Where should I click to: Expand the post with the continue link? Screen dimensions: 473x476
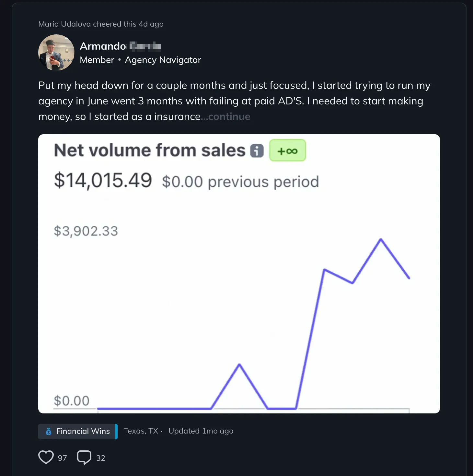pyautogui.click(x=229, y=116)
